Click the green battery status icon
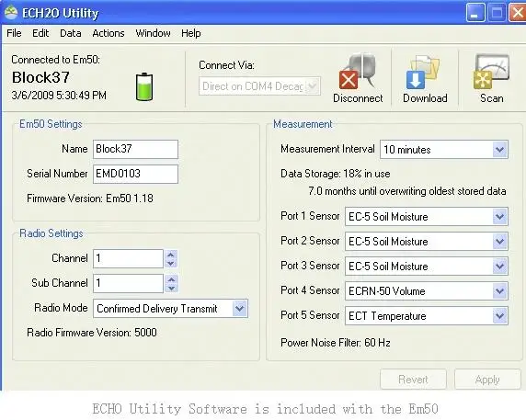Screen dimensions: 526x420 [x=144, y=86]
